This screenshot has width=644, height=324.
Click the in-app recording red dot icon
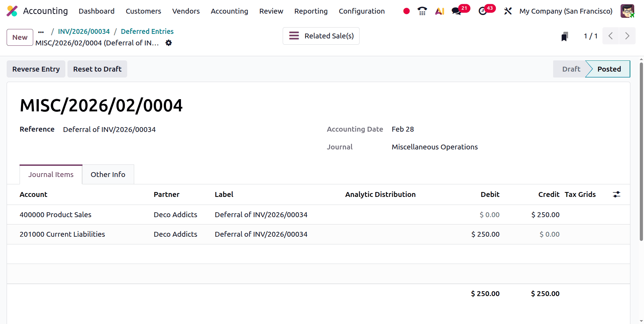406,11
